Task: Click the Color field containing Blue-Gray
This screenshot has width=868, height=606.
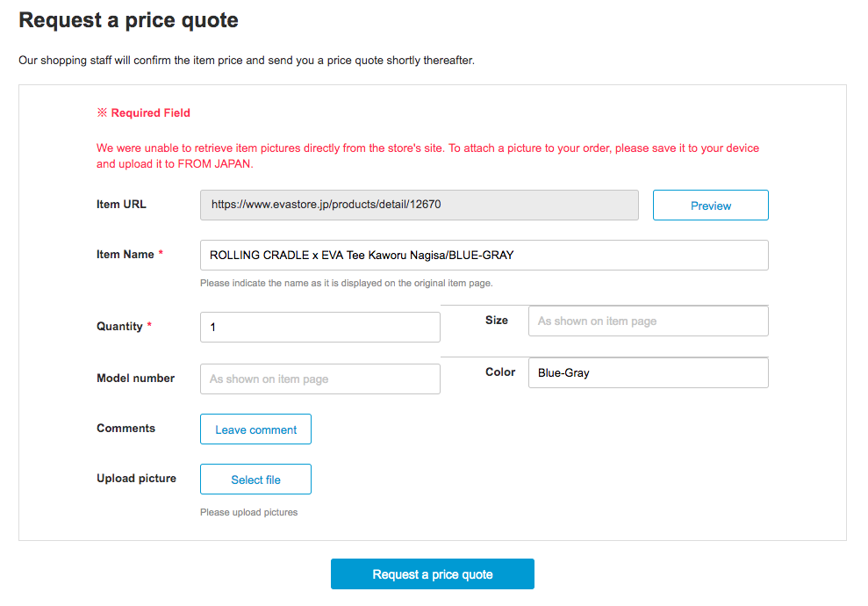Action: (649, 372)
